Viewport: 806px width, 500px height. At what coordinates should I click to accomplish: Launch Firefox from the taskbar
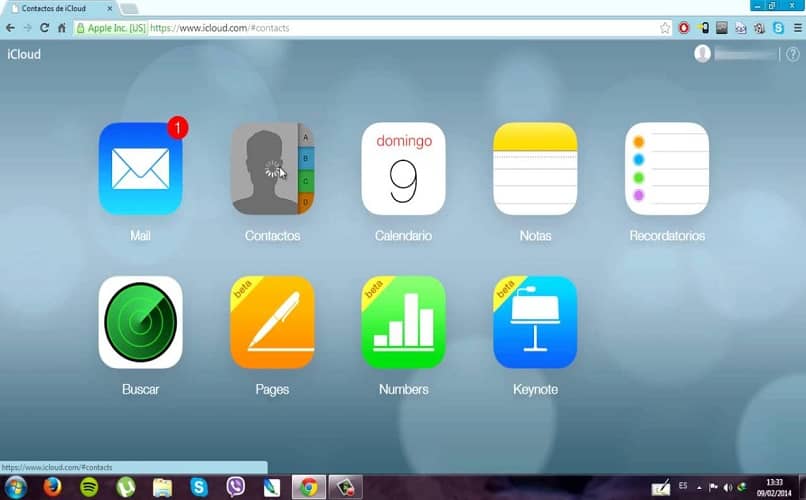[52, 487]
